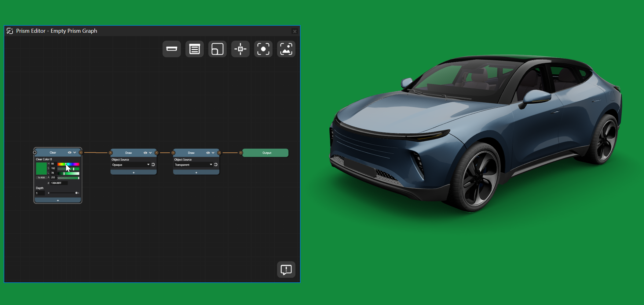
Task: Click the nested squares layout toolbar icon
Action: (218, 49)
